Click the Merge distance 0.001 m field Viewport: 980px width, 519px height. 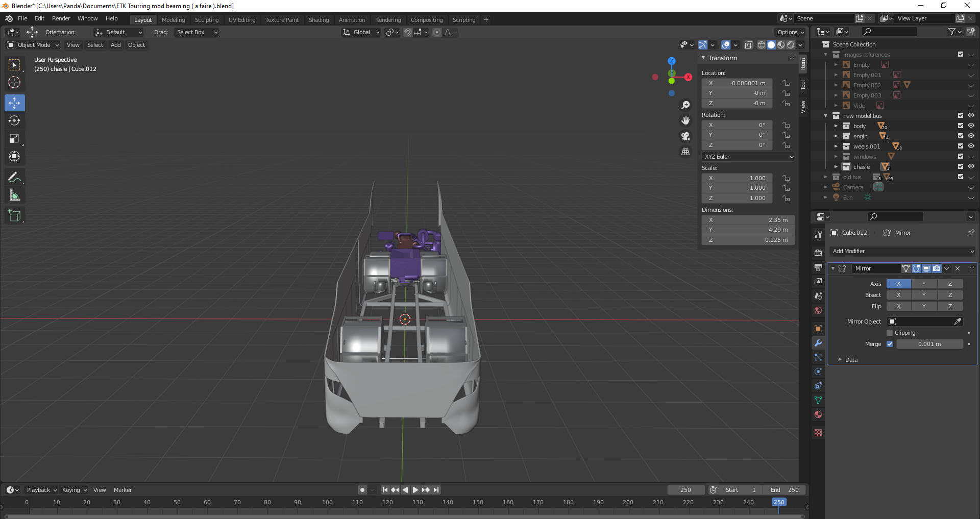[x=929, y=344]
